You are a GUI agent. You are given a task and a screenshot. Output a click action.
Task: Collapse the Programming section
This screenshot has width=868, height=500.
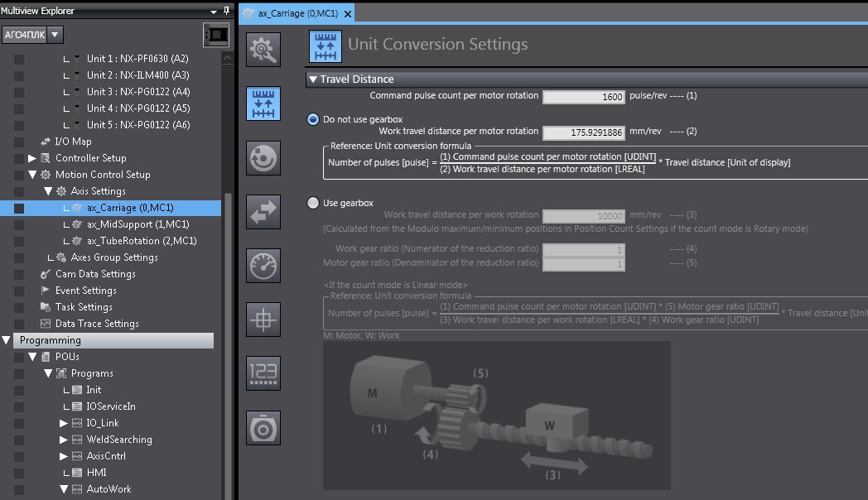pos(6,340)
